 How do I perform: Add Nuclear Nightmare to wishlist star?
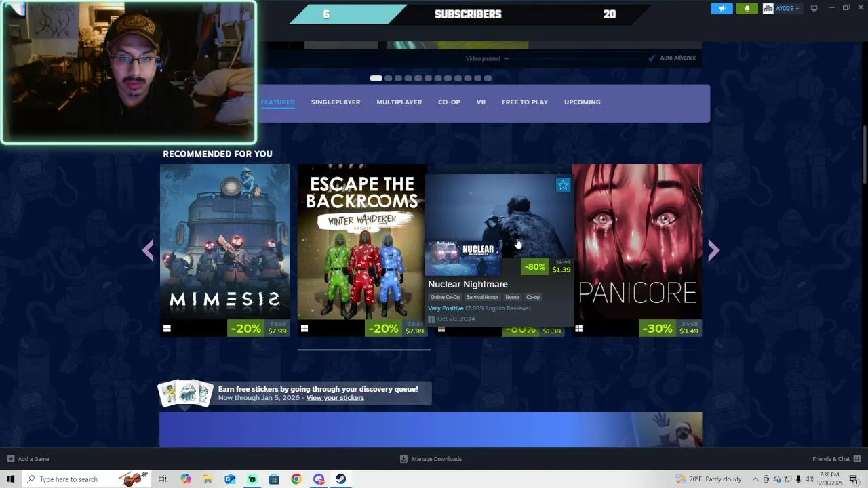tap(564, 185)
